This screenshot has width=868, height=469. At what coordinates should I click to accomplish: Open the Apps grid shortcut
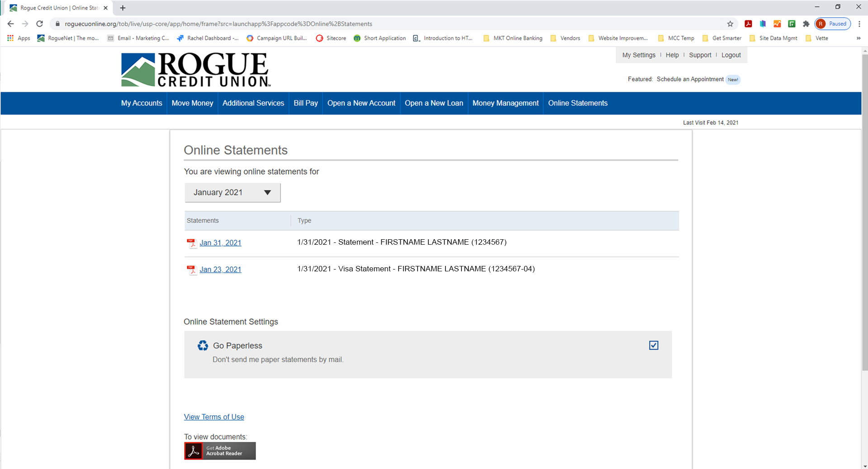(19, 38)
